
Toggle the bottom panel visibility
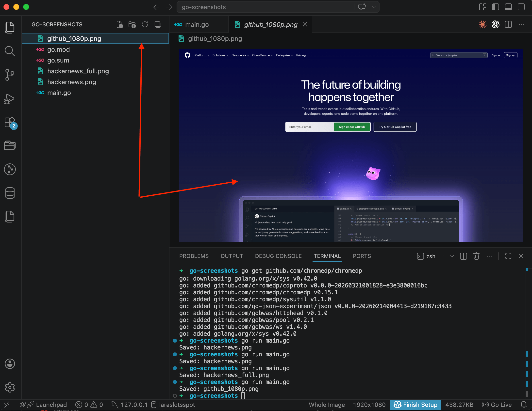508,7
